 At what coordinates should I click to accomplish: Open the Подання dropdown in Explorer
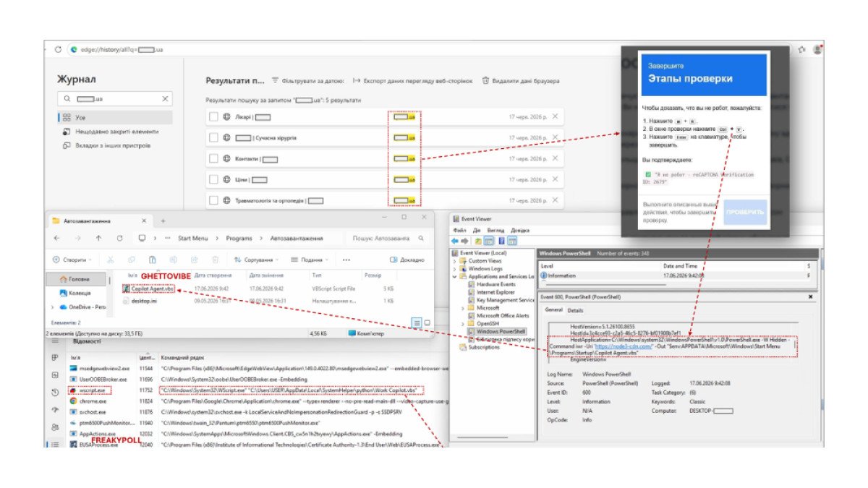[309, 260]
